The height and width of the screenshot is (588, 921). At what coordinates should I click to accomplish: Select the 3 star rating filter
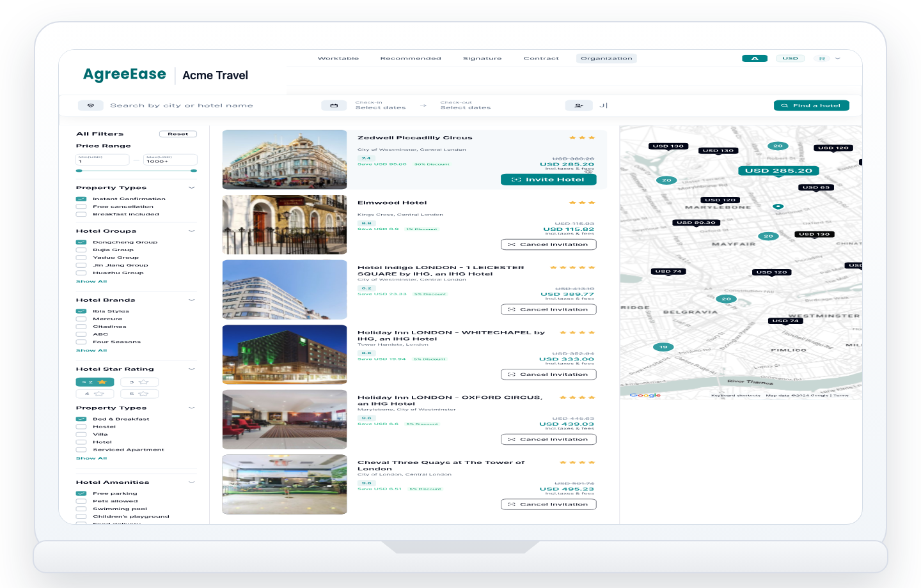point(139,382)
